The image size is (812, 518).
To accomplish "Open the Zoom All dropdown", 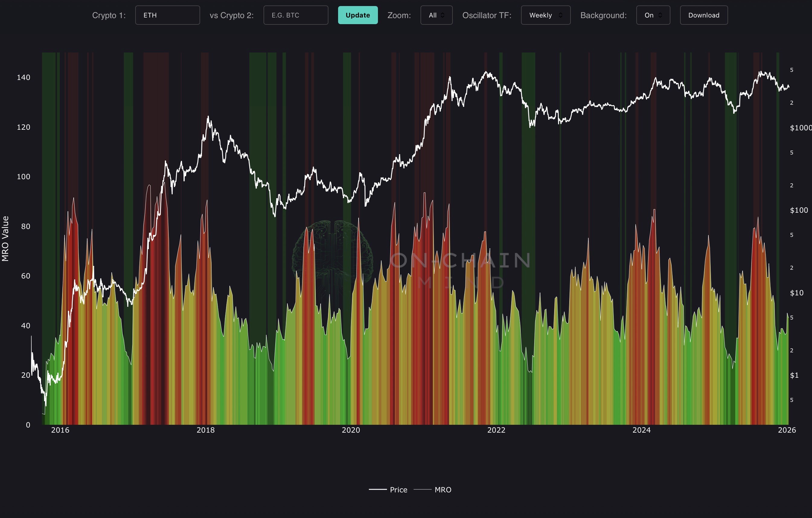I will click(436, 15).
